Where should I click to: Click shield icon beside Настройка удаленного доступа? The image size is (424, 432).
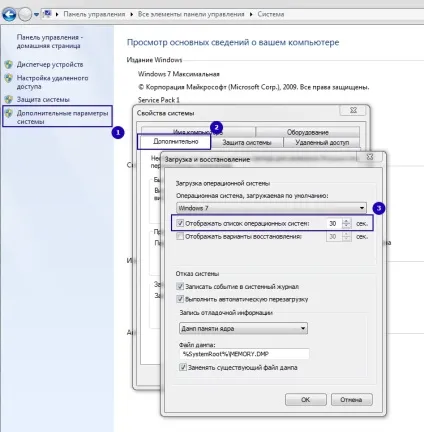click(9, 78)
